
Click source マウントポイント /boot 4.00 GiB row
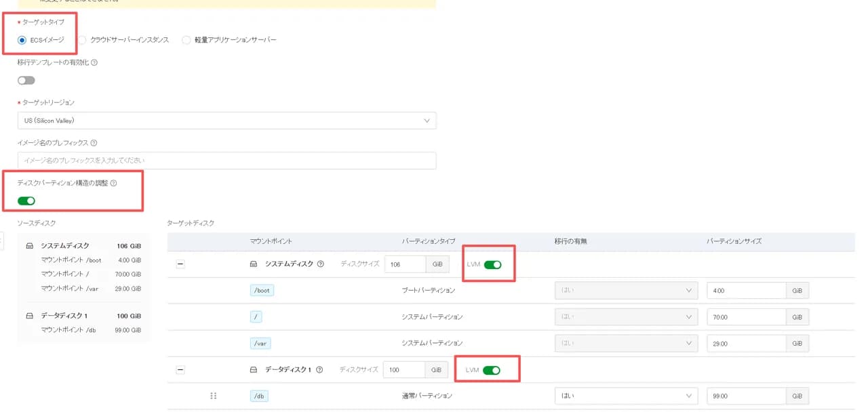coord(91,260)
